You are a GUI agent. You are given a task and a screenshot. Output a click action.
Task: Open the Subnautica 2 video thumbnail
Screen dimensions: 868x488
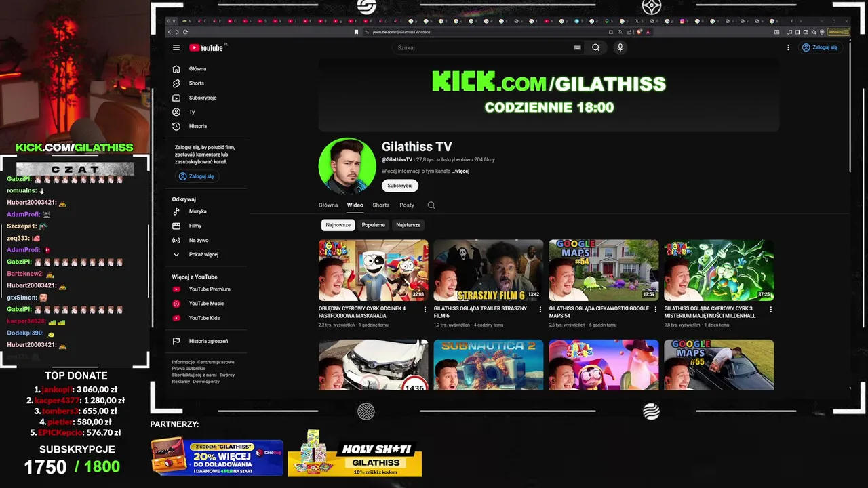(488, 365)
